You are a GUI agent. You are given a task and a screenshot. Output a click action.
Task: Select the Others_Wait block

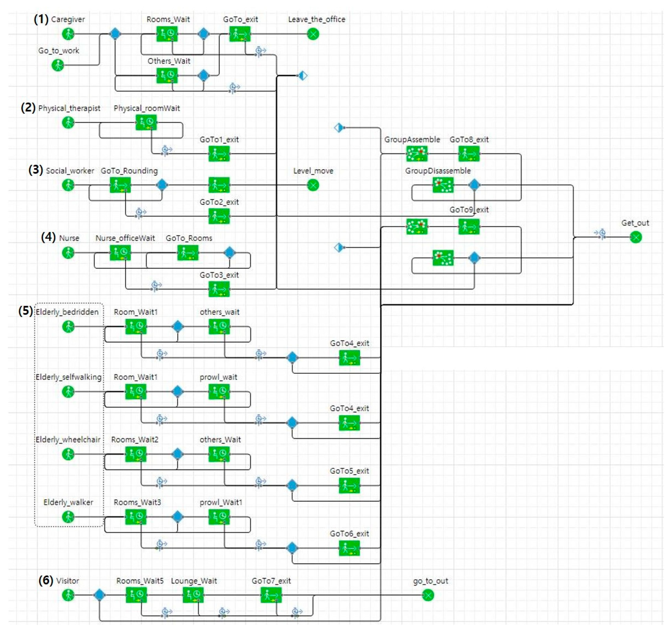pos(167,75)
